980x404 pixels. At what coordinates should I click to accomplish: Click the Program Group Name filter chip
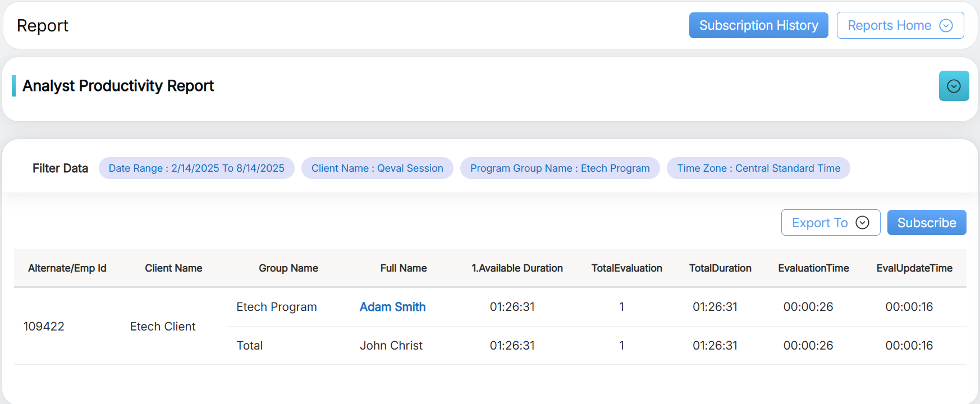click(560, 168)
